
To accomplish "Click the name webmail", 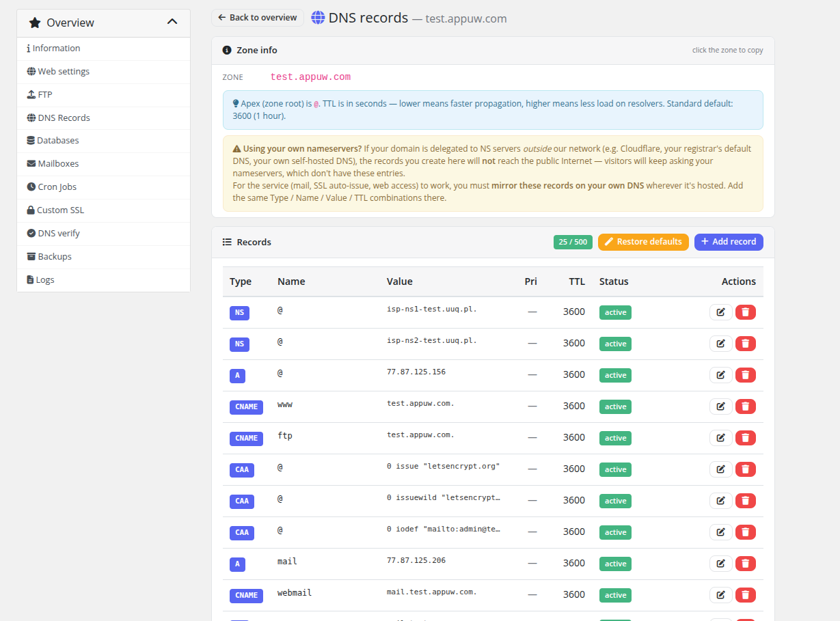I will tap(295, 593).
